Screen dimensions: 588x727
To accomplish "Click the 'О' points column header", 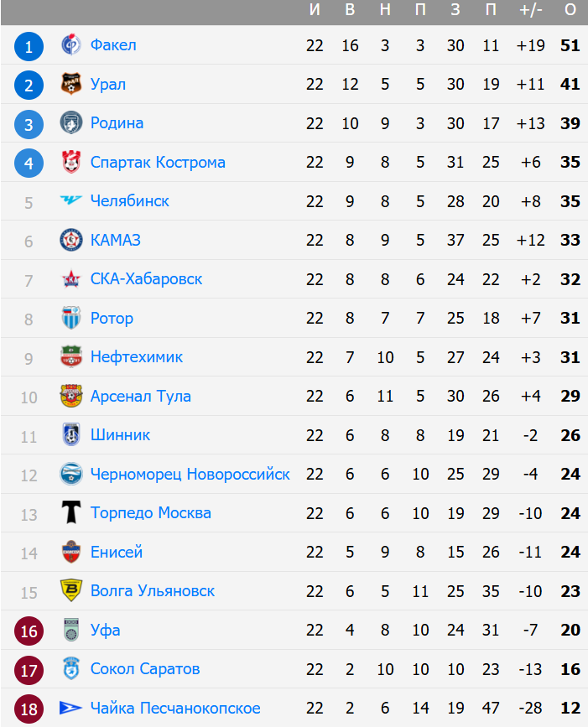I will click(x=570, y=10).
